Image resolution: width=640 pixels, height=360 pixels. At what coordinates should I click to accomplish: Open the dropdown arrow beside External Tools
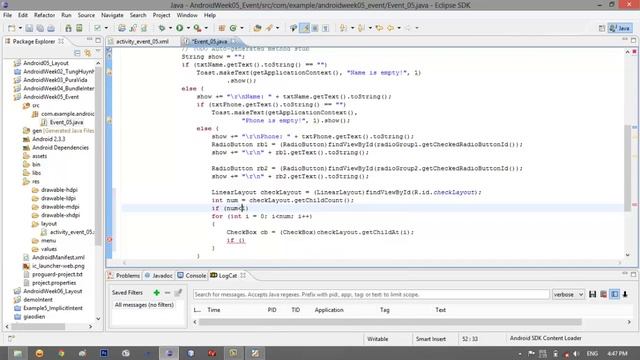(x=206, y=28)
